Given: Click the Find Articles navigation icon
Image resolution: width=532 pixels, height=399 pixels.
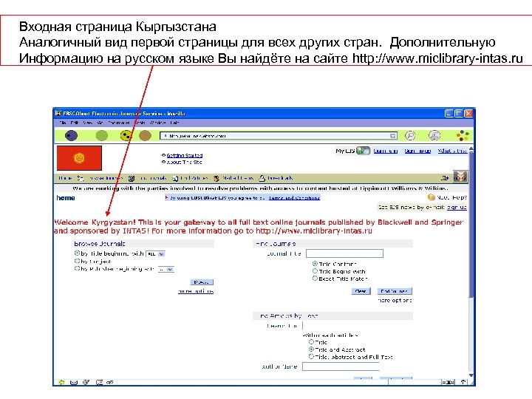Looking at the screenshot, I should [175, 178].
